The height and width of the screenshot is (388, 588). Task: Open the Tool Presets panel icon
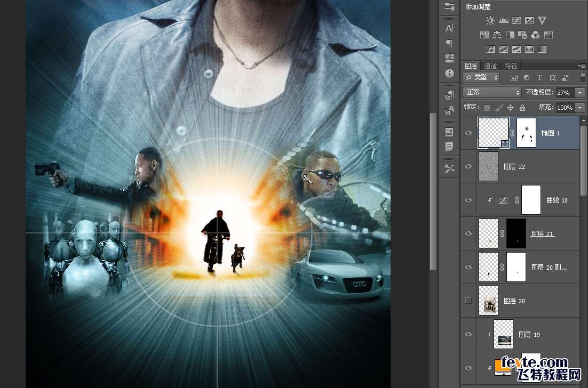click(x=449, y=169)
